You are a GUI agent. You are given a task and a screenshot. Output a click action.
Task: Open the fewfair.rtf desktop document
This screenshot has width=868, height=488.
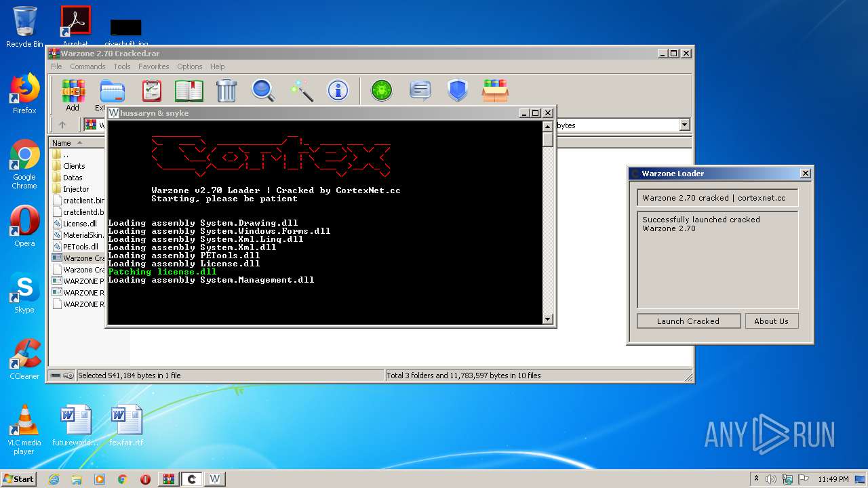(x=127, y=426)
